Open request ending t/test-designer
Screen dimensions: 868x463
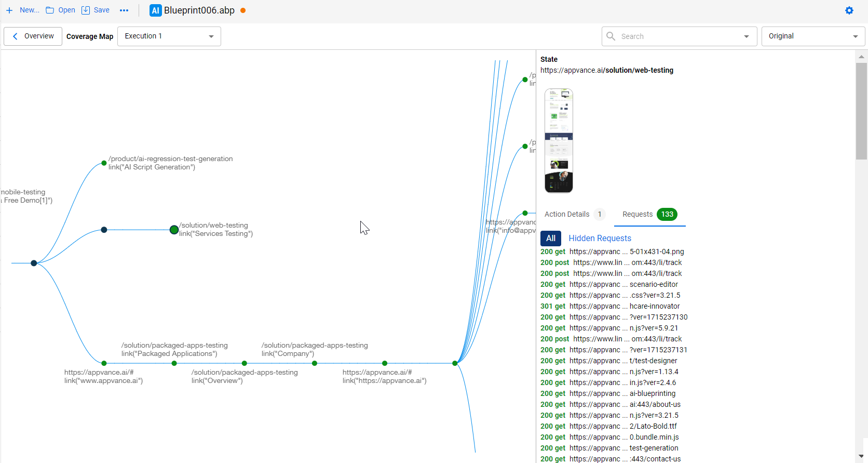click(608, 361)
